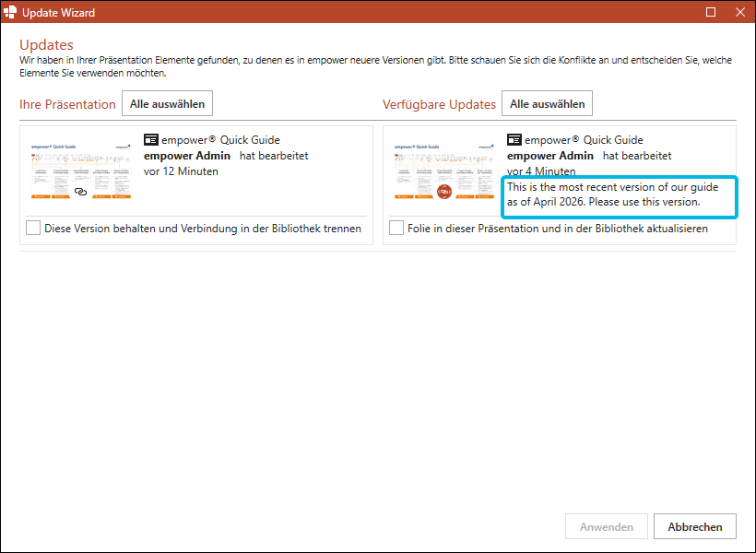Open the Quick Guide thumbnail in Ihre Präsentation
Image resolution: width=756 pixels, height=553 pixels.
[x=81, y=171]
